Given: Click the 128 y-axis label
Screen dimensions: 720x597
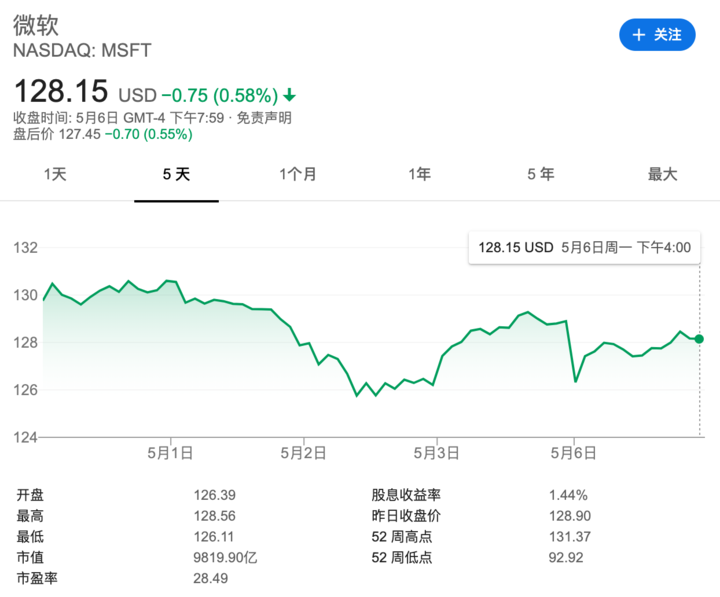Looking at the screenshot, I should 25,343.
